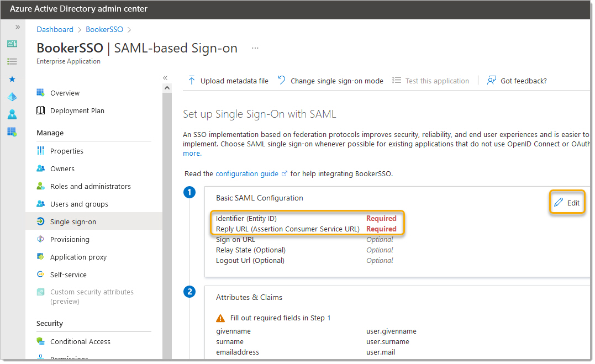The height and width of the screenshot is (364, 595).
Task: Open Provisioning in the Manage section
Action: click(70, 239)
